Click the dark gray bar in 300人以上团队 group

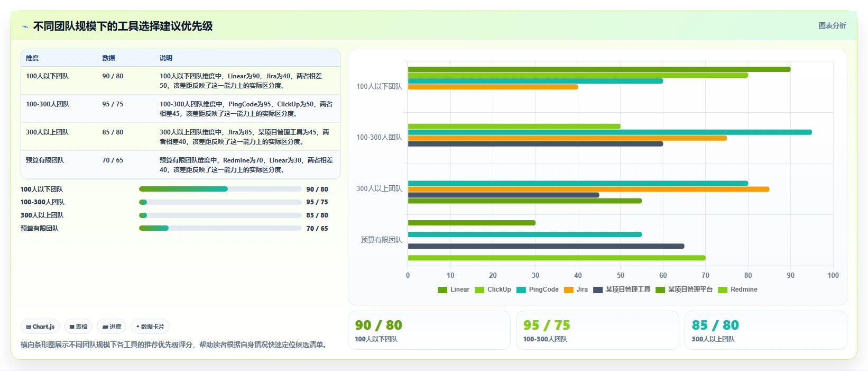click(503, 195)
